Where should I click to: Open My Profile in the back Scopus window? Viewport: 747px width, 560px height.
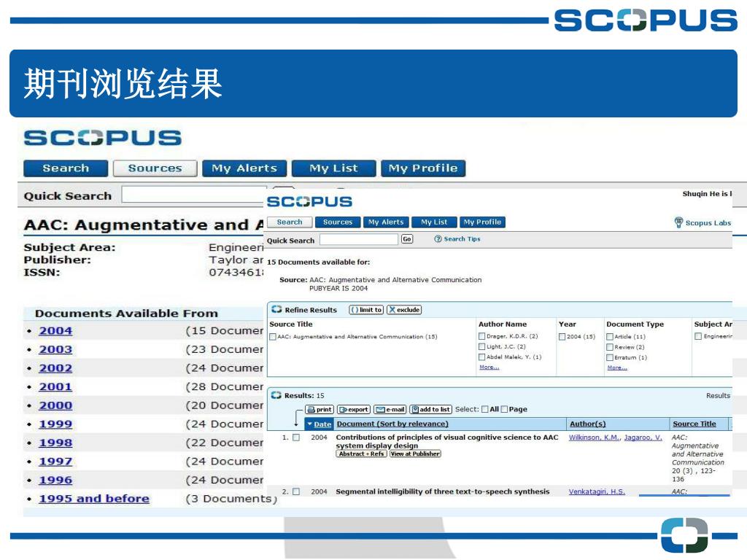423,168
